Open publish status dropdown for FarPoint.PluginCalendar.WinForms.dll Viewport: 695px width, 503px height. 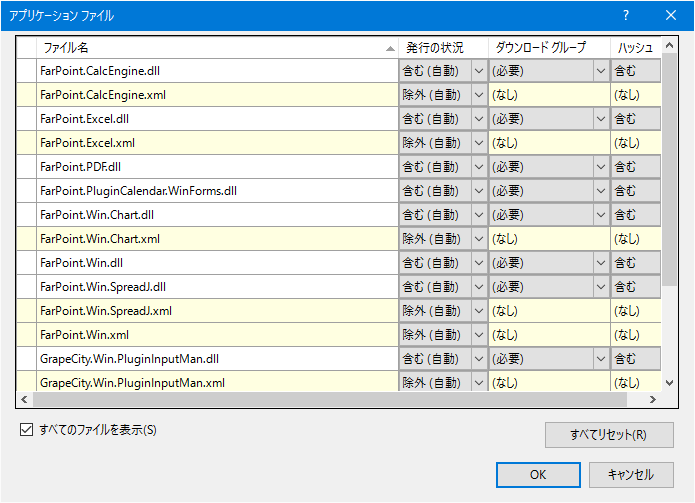[479, 191]
